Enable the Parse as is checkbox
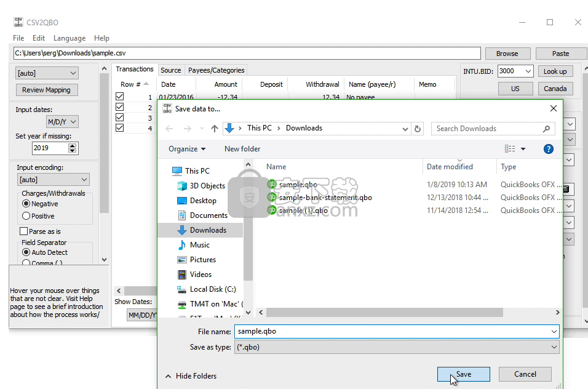The height and width of the screenshot is (389, 588). point(23,231)
